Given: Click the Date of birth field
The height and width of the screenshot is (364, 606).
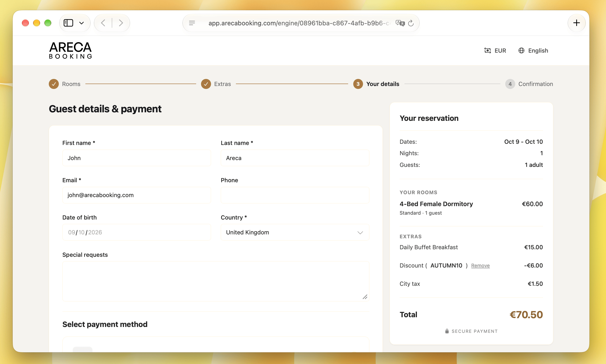Looking at the screenshot, I should pos(137,232).
